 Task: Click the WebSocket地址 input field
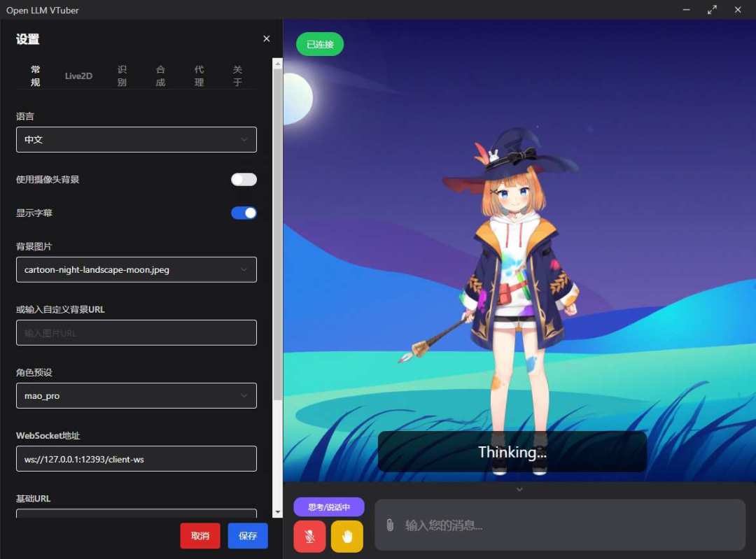(136, 459)
